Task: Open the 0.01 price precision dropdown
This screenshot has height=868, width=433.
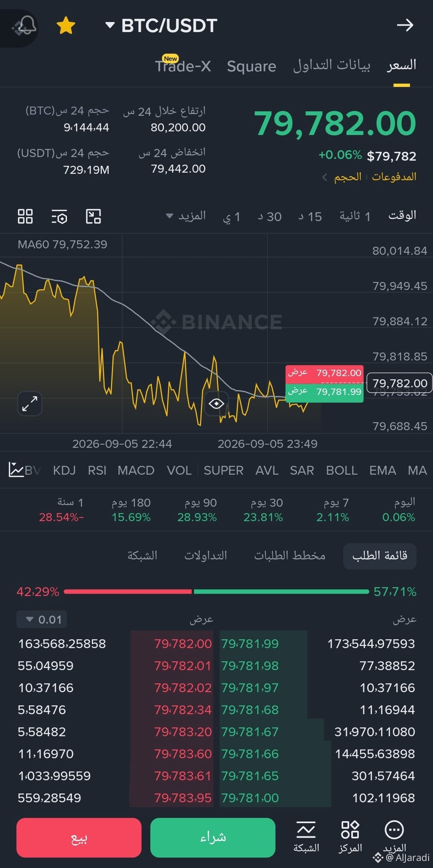Action: 42,620
